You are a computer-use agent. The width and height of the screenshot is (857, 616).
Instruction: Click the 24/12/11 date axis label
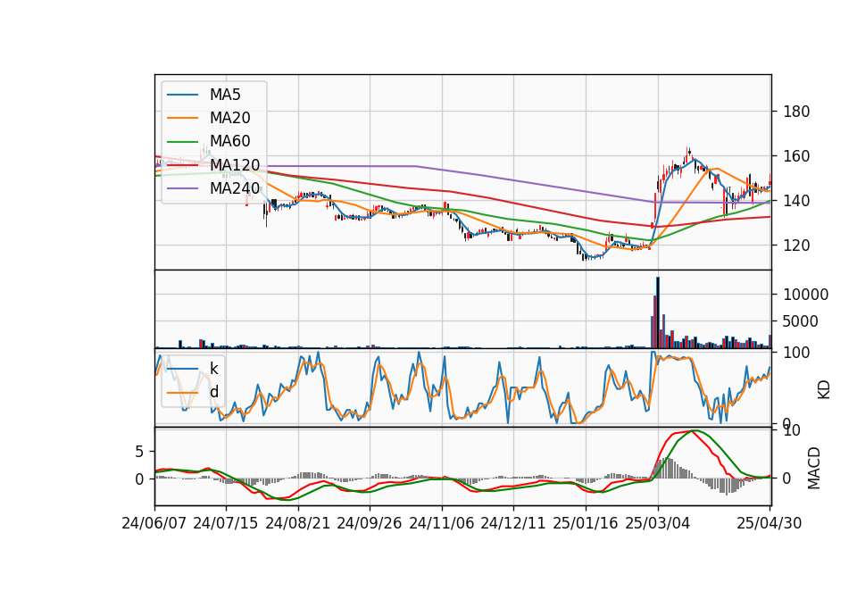pos(512,523)
